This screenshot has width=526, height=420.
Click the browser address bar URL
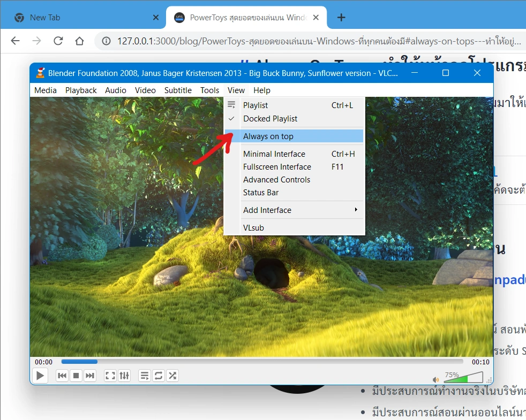(x=319, y=41)
